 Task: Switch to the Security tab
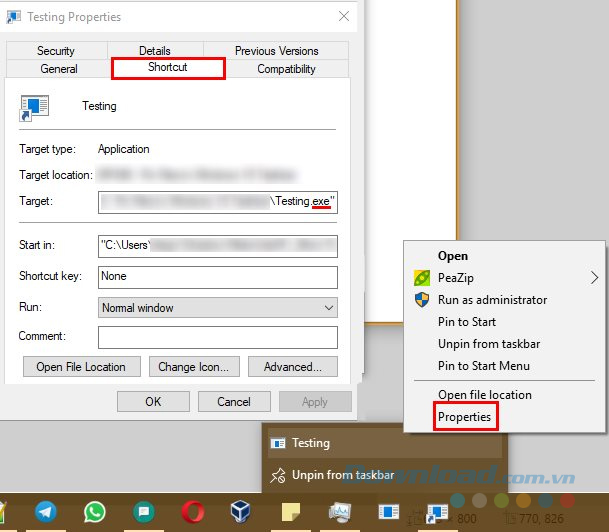(x=56, y=51)
